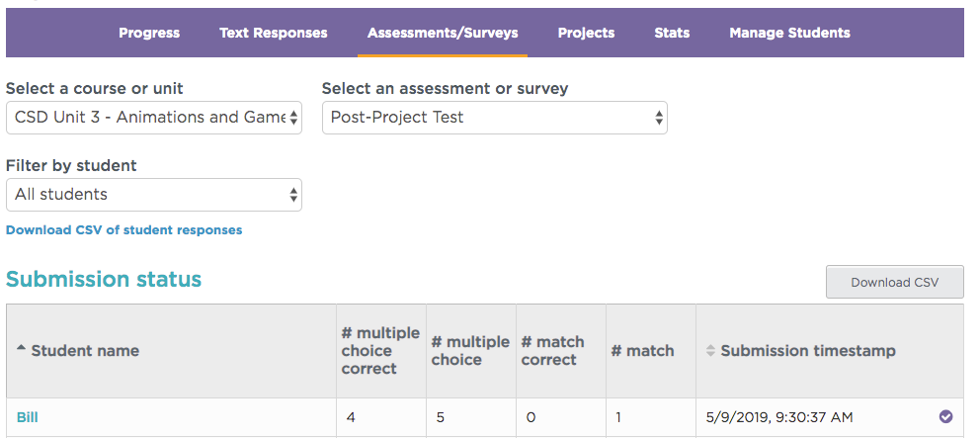Open the assessment or survey dropdown
Screen dimensions: 980x438
(494, 118)
